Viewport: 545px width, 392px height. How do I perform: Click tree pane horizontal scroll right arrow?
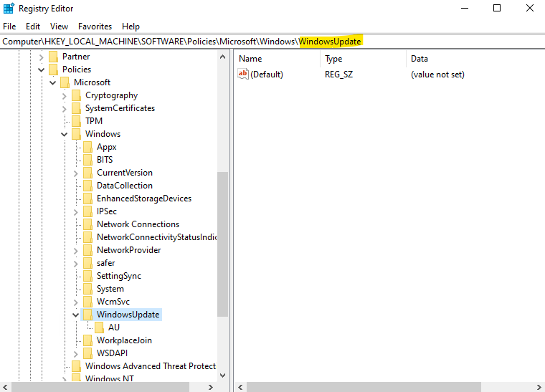click(210, 387)
